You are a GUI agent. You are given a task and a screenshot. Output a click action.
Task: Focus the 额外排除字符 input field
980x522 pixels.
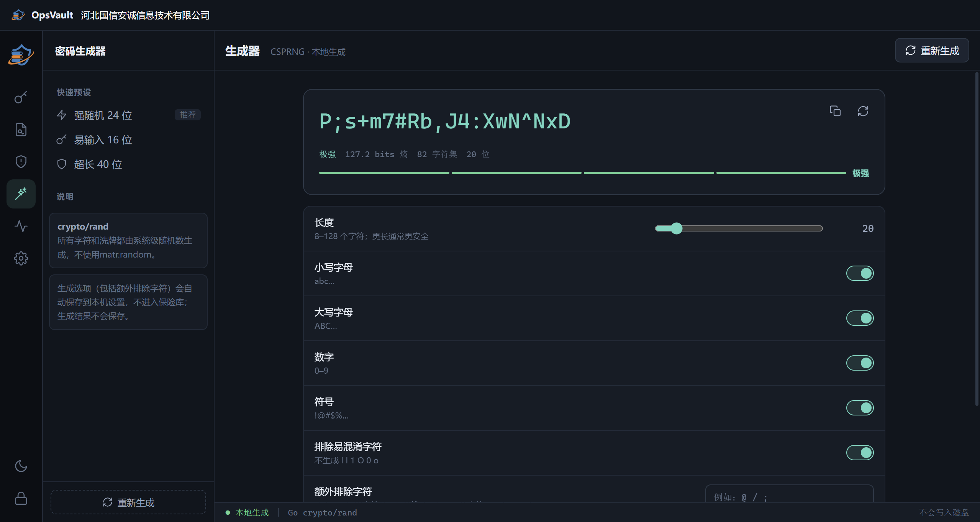coord(789,494)
